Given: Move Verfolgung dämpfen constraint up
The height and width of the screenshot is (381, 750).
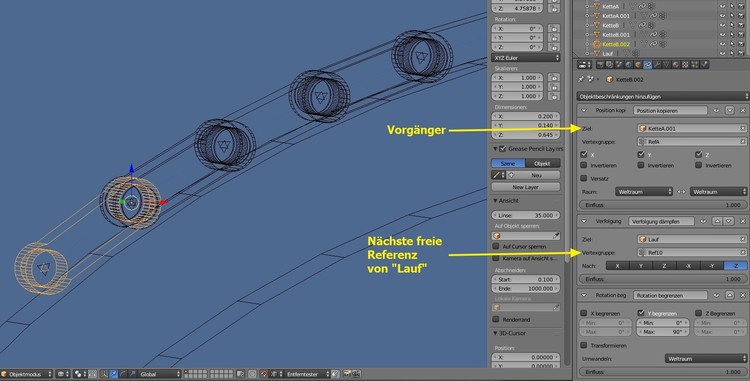Looking at the screenshot, I should (717, 221).
